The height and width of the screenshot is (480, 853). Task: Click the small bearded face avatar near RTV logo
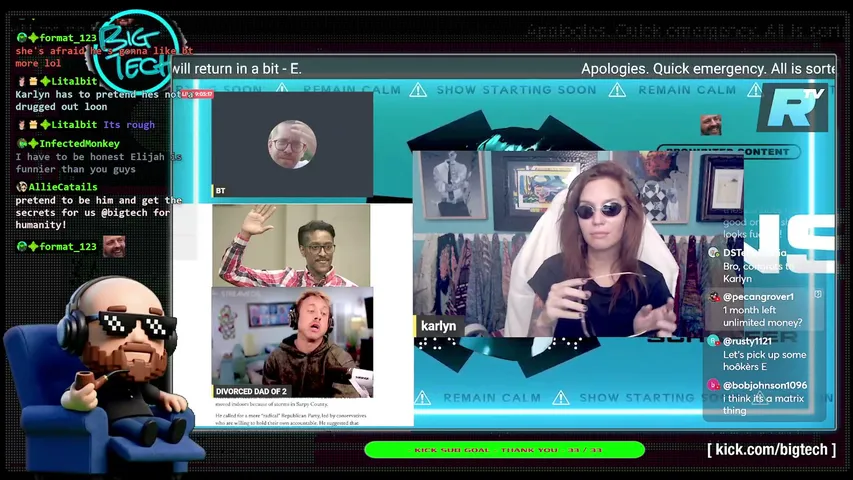click(710, 125)
